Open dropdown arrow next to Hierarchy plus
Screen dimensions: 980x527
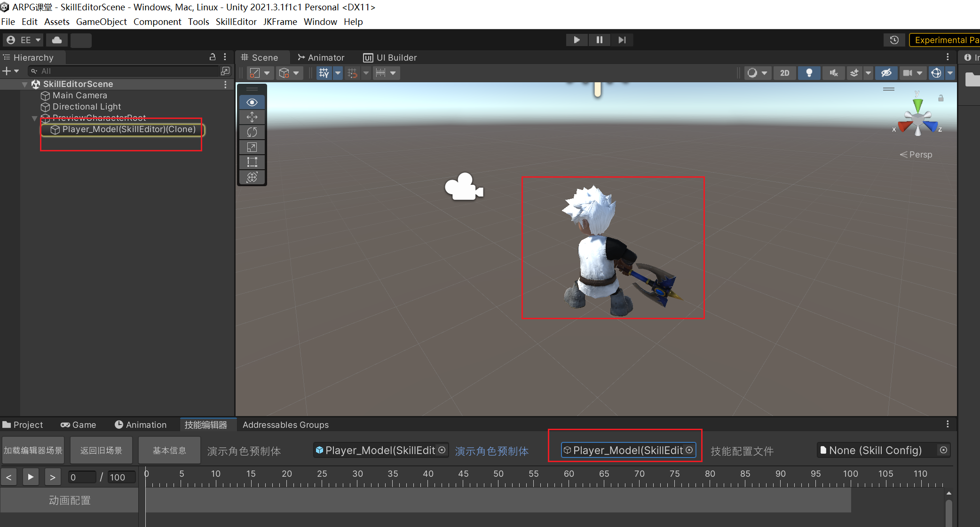click(x=16, y=71)
